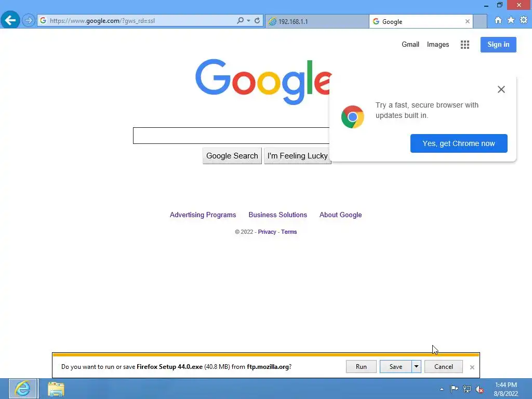This screenshot has width=532, height=399.
Task: Show hidden tray icons arrow
Action: (x=442, y=389)
